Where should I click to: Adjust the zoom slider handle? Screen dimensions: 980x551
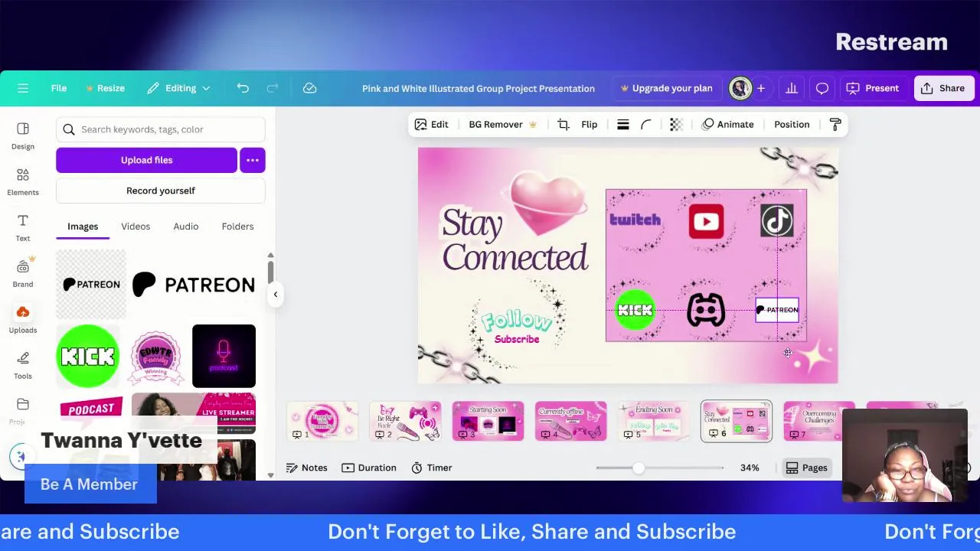click(638, 468)
